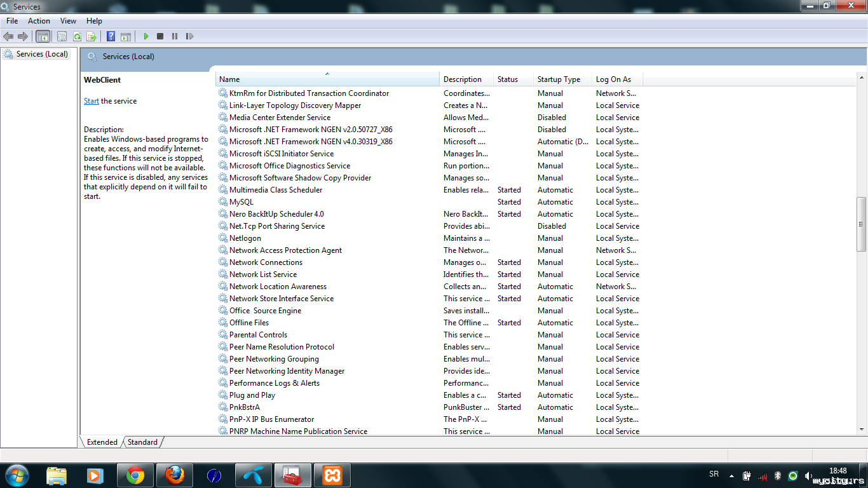Toggle the Show/Hide Action Pane icon
Screen dimensions: 868x488
point(126,36)
